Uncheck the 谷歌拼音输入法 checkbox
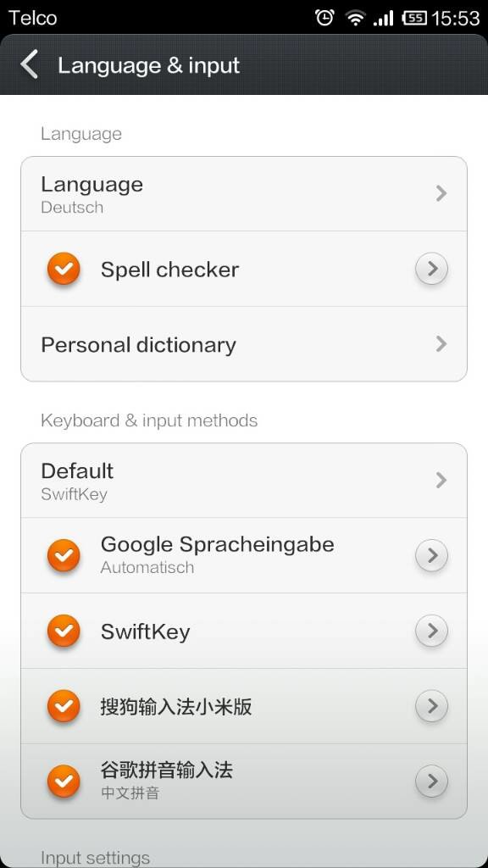The height and width of the screenshot is (868, 488). (64, 781)
